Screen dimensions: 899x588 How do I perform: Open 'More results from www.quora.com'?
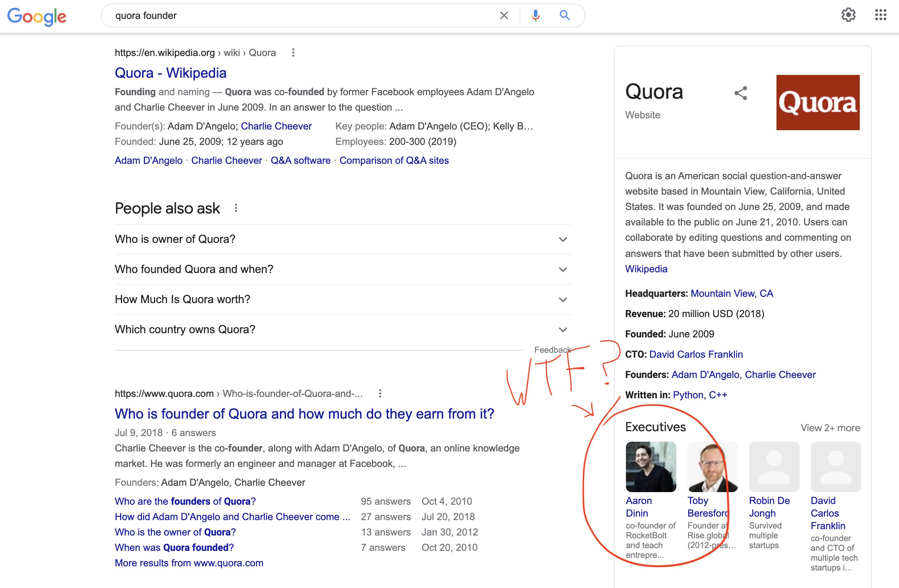pyautogui.click(x=189, y=563)
